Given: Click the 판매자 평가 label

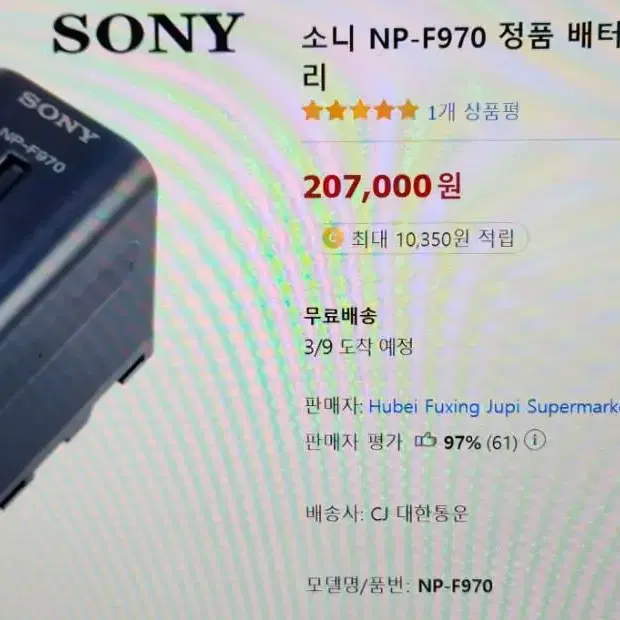Looking at the screenshot, I should point(354,441).
